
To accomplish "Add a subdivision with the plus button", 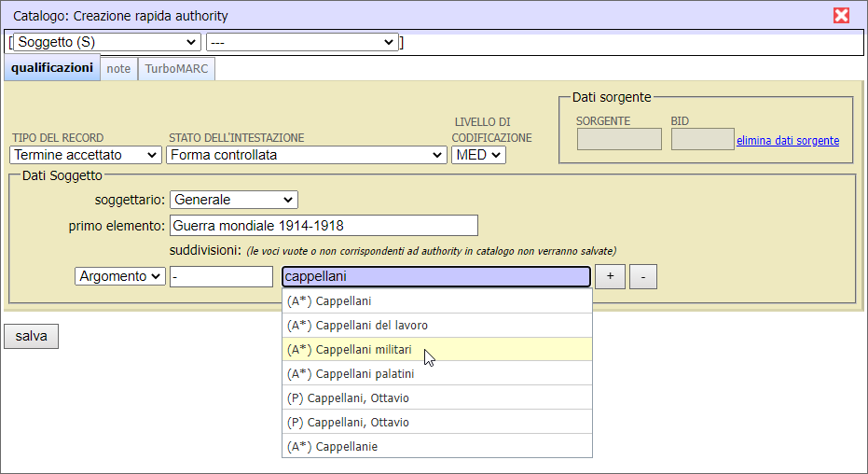I will [610, 277].
